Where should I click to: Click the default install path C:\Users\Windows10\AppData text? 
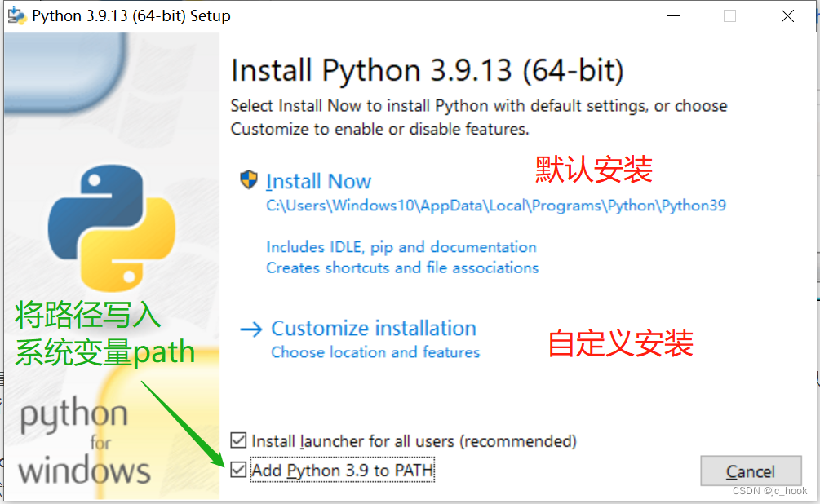point(496,206)
